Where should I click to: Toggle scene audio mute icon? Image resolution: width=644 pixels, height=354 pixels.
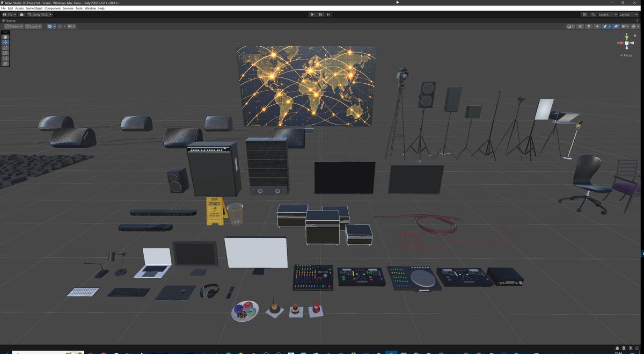pos(597,26)
